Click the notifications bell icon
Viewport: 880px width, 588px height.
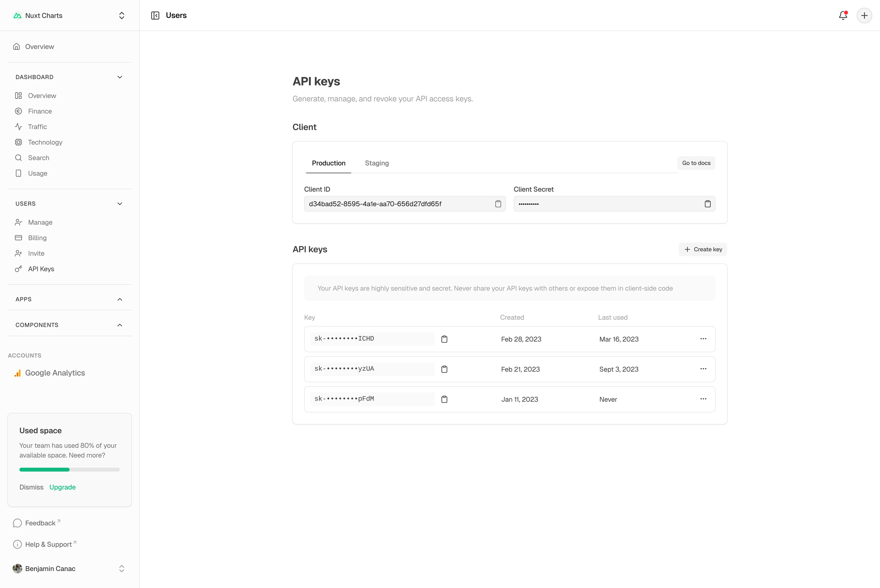click(x=843, y=15)
